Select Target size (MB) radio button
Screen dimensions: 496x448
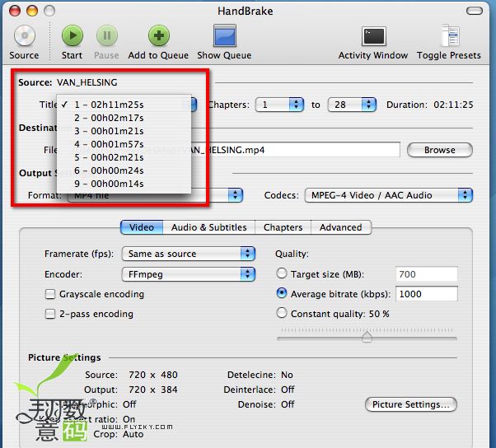pyautogui.click(x=282, y=273)
